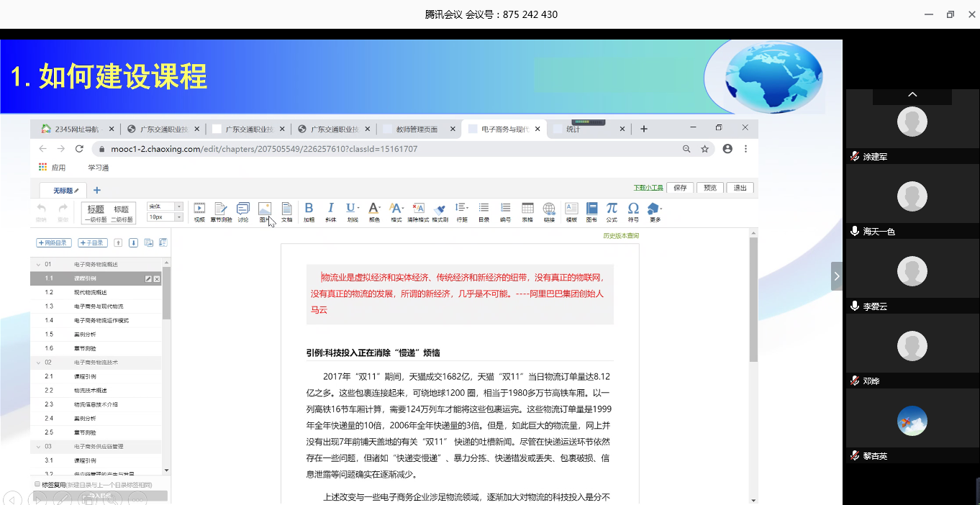The height and width of the screenshot is (505, 980).
Task: Insert bulleted list via 目录 icon
Action: click(484, 212)
